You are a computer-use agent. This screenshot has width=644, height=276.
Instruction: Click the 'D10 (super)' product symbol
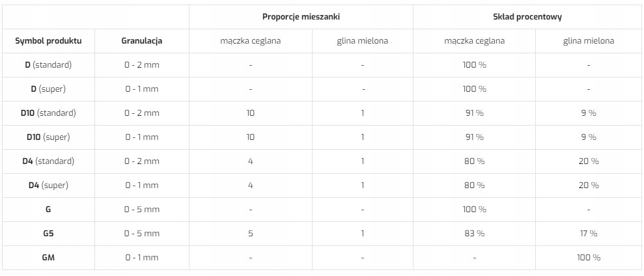point(48,137)
